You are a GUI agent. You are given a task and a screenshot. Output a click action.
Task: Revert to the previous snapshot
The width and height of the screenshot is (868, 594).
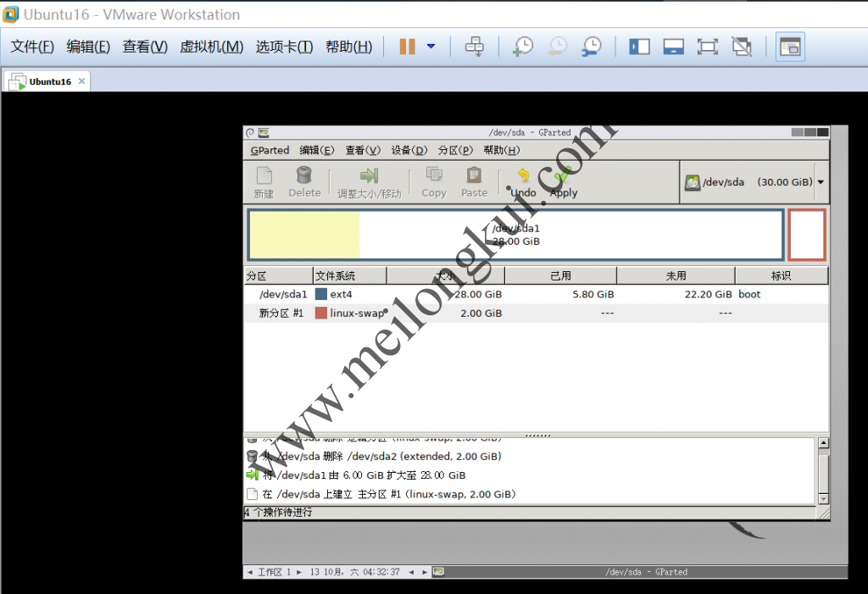(x=558, y=47)
